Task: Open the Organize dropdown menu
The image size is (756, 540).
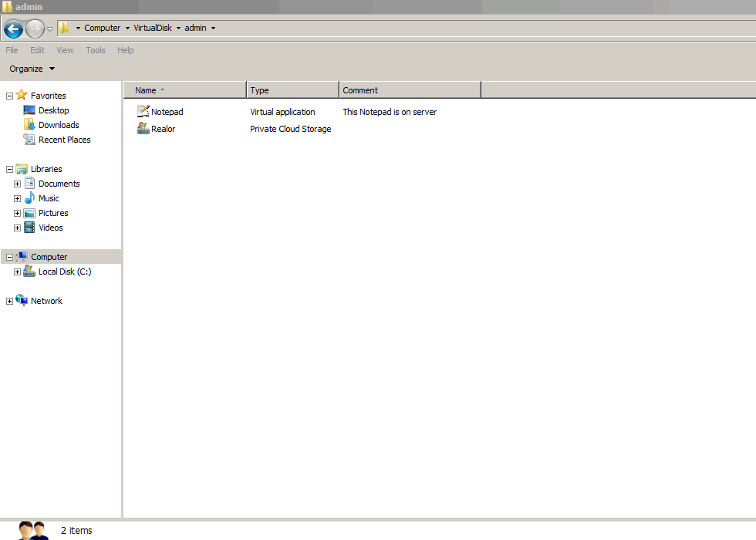Action: click(32, 69)
